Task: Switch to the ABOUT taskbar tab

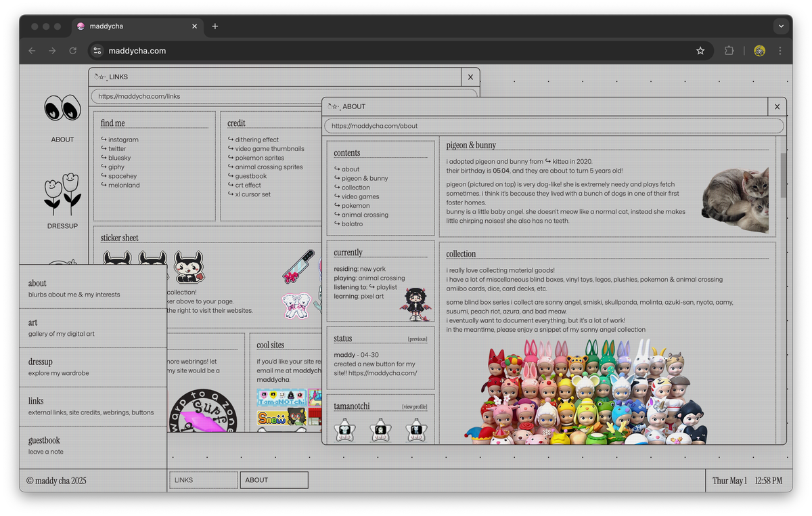Action: 273,480
